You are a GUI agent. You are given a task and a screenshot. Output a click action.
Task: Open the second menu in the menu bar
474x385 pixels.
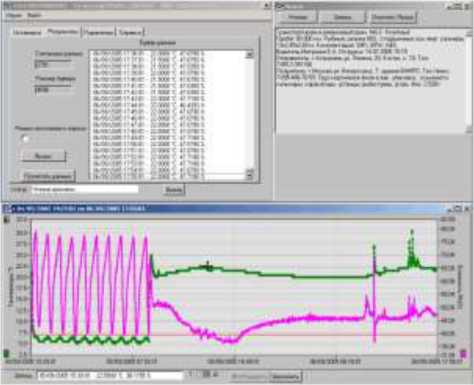(34, 15)
